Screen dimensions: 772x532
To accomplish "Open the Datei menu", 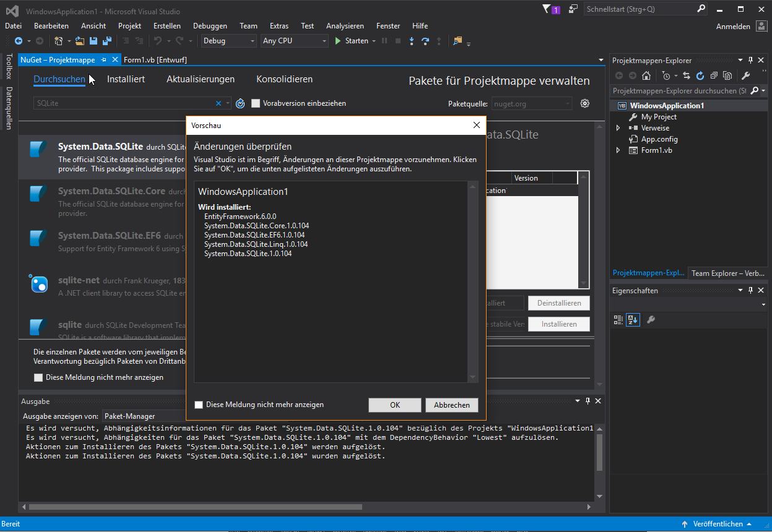I will 13,26.
